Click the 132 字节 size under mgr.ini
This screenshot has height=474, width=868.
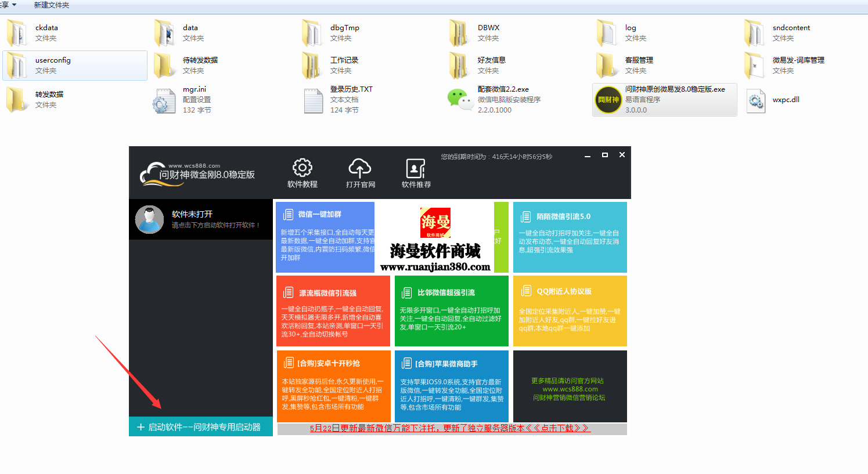[x=197, y=110]
